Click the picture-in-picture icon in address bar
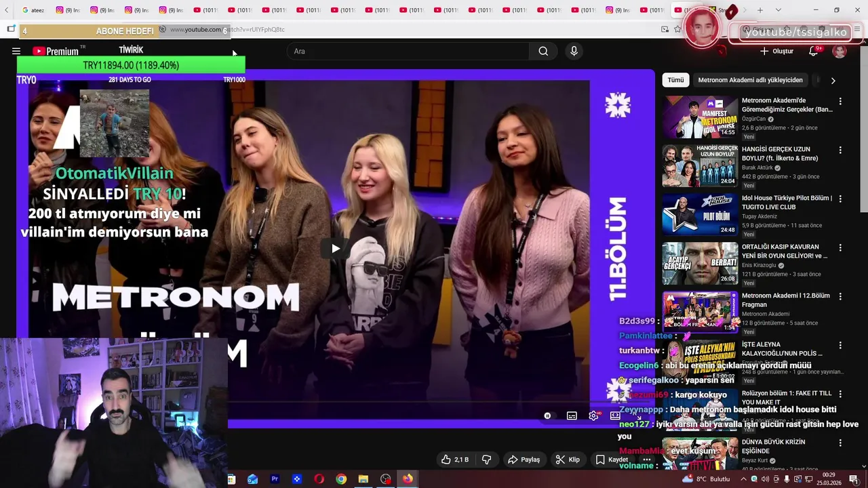 pyautogui.click(x=665, y=29)
